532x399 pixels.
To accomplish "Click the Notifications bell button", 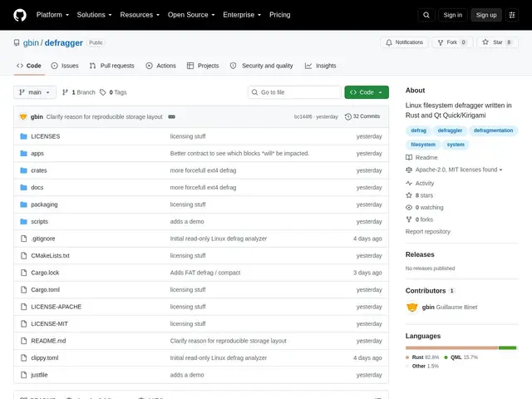I will (404, 42).
